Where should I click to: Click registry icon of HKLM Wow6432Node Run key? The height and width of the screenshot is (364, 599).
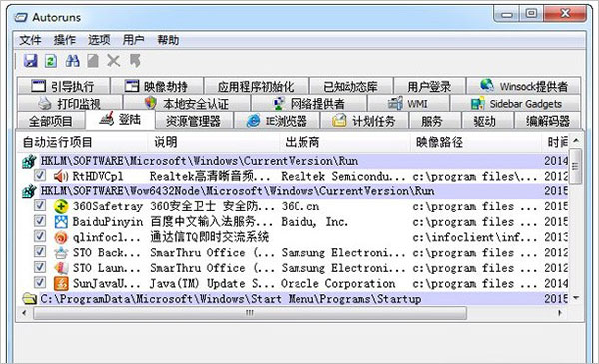tap(29, 191)
